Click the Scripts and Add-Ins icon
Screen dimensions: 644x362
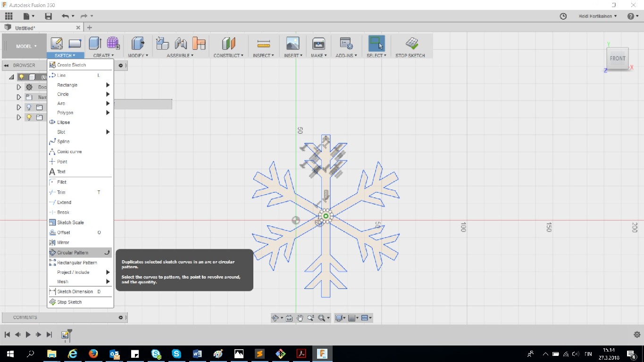347,44
